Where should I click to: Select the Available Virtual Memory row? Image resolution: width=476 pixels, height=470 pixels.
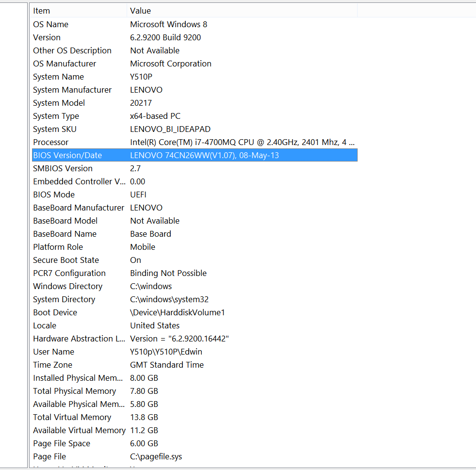tap(195, 430)
